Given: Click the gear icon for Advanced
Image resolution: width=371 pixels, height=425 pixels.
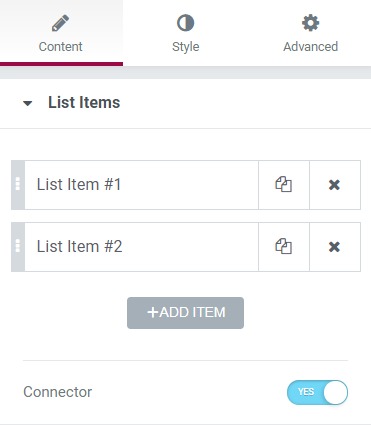Looking at the screenshot, I should (310, 23).
